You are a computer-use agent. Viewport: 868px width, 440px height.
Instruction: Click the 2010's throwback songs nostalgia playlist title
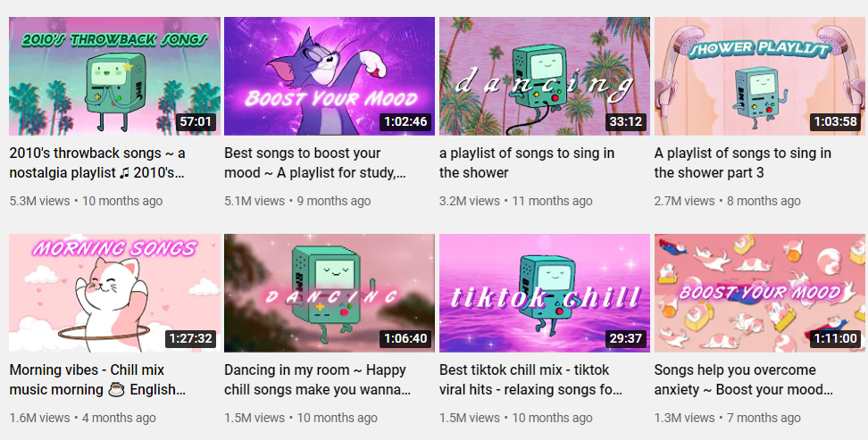(97, 162)
